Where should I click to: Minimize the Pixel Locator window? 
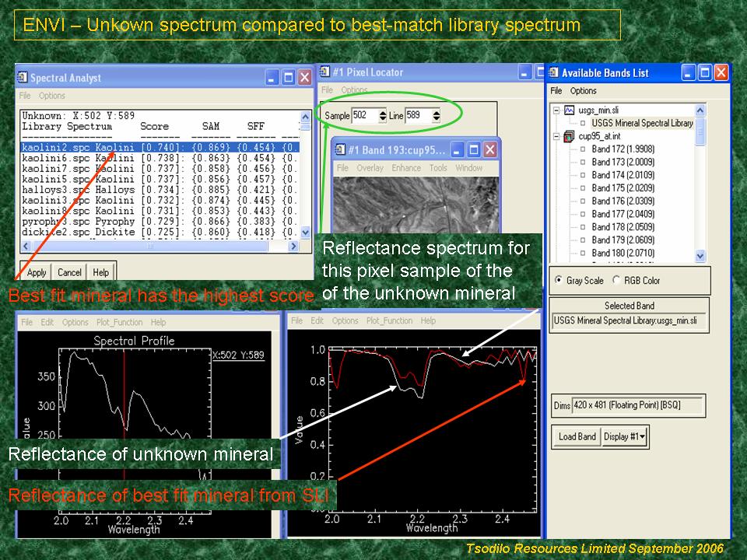pyautogui.click(x=524, y=72)
